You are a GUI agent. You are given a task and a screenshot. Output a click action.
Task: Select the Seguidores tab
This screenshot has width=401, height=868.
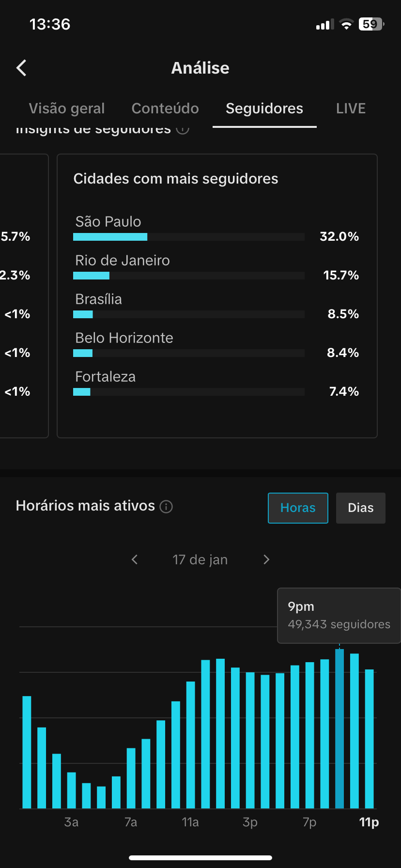click(264, 108)
